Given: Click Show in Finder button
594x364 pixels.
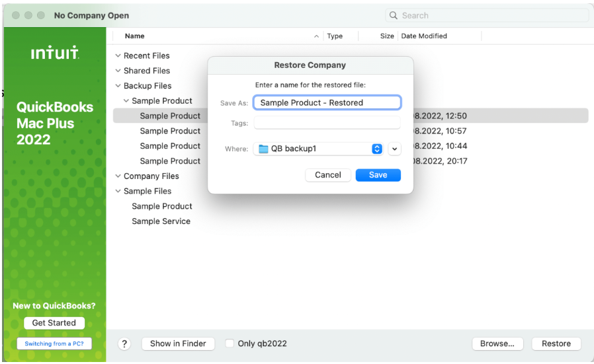Looking at the screenshot, I should (178, 344).
